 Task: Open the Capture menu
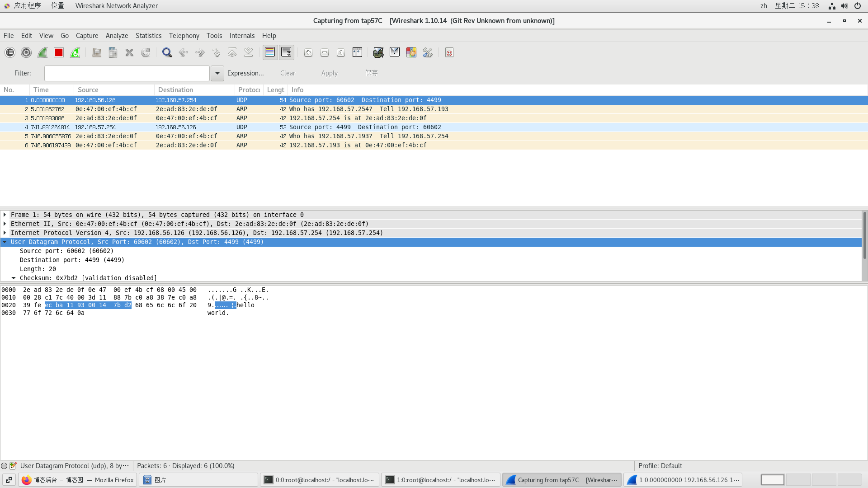87,36
